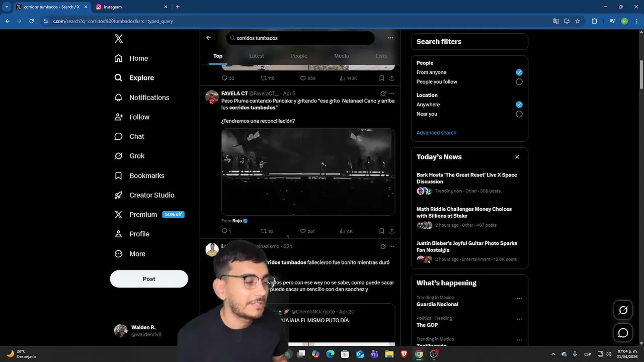Select From anyone radio option
The image size is (644, 362).
[519, 72]
